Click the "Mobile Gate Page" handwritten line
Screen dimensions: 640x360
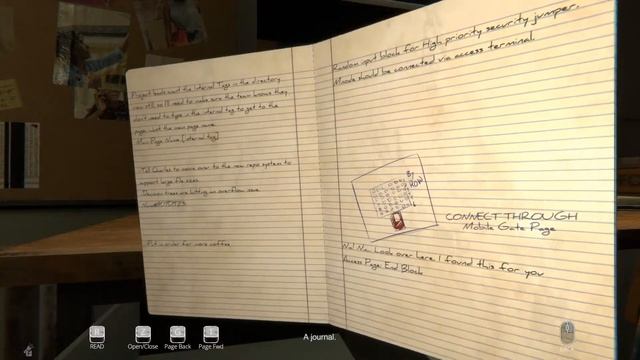[x=509, y=227]
